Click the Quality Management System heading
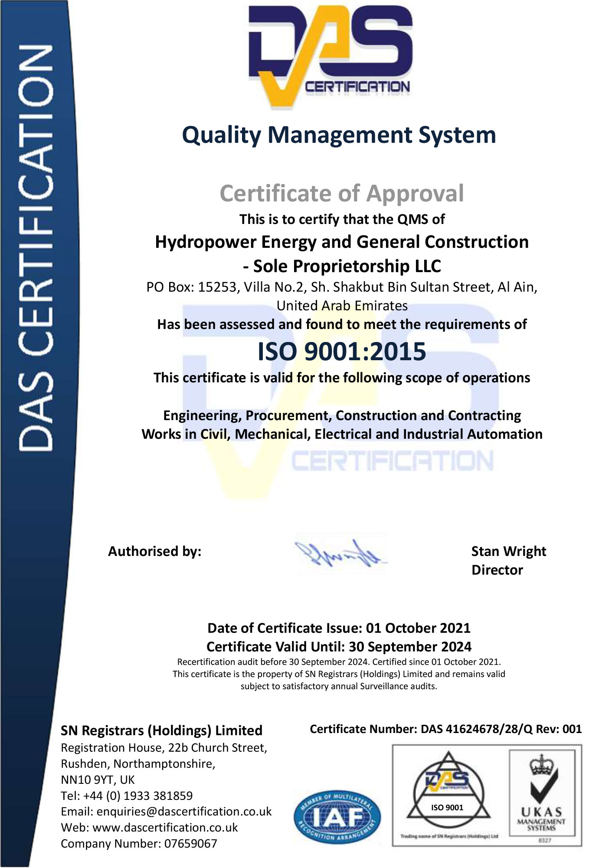This screenshot has height=868, width=602. [x=339, y=135]
